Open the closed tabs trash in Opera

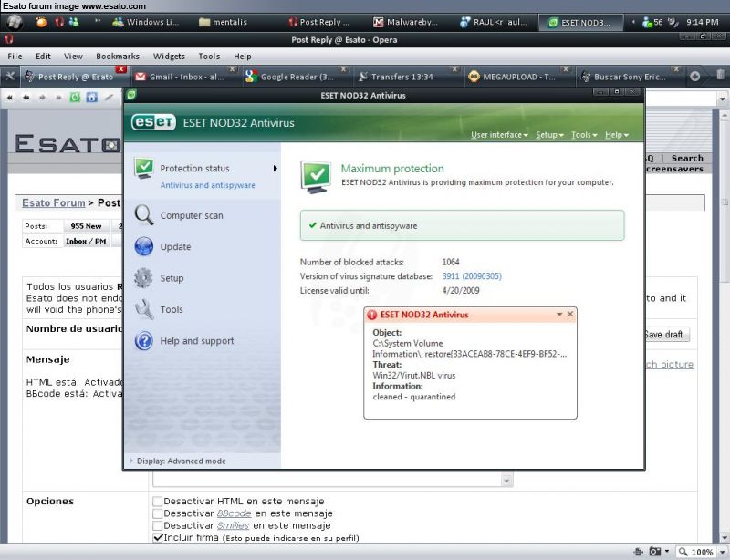click(x=720, y=75)
